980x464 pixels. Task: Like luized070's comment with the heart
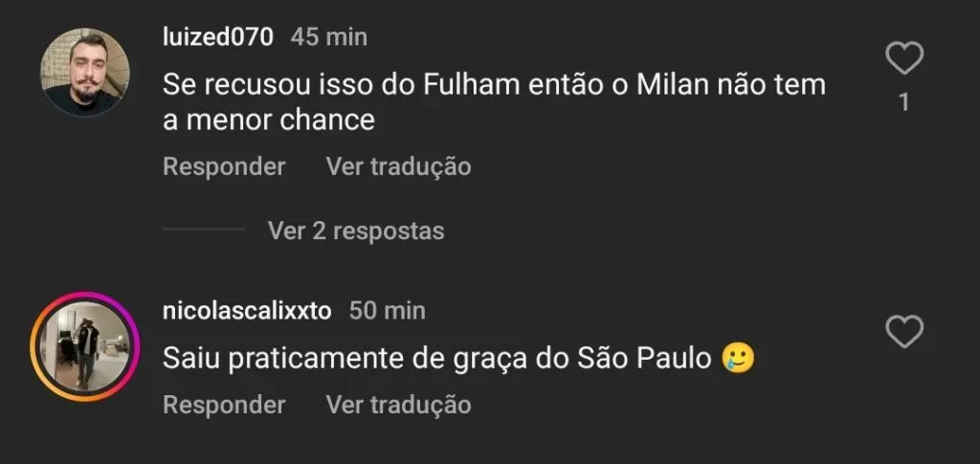[x=903, y=60]
